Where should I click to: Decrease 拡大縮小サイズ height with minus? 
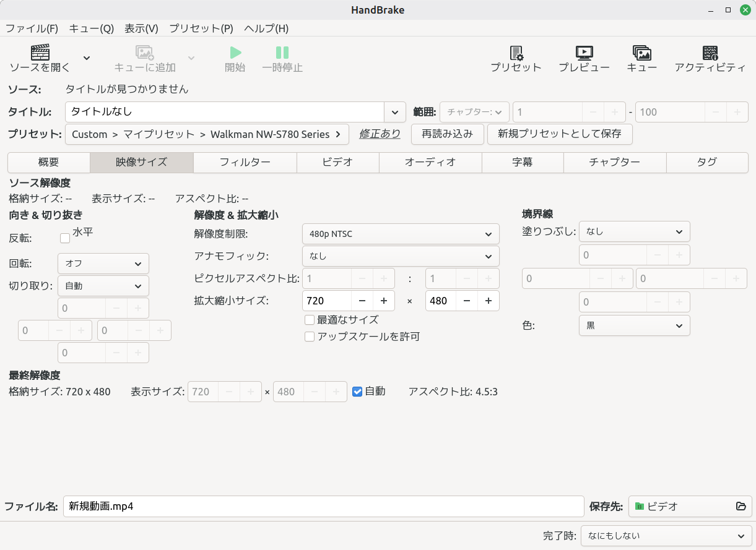(467, 301)
